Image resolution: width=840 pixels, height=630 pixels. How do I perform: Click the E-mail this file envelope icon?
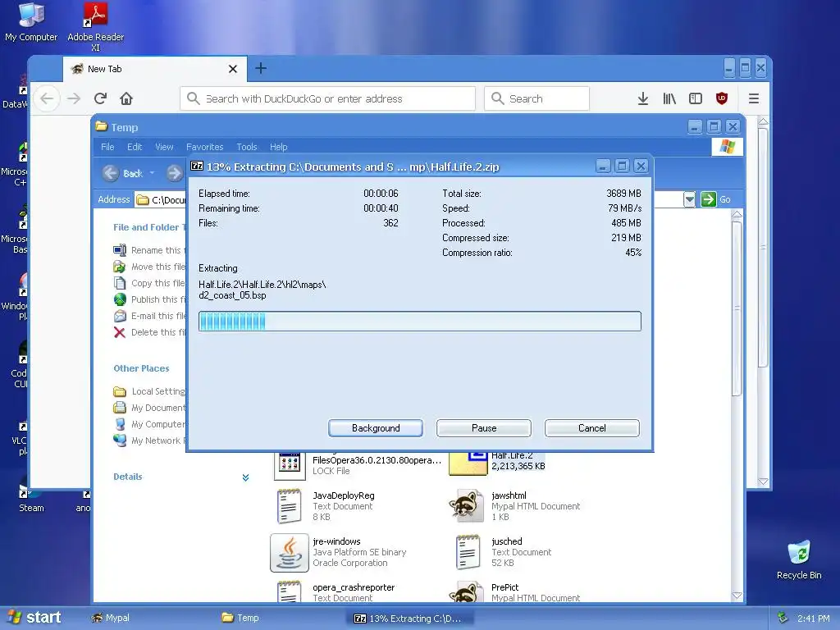coord(120,316)
